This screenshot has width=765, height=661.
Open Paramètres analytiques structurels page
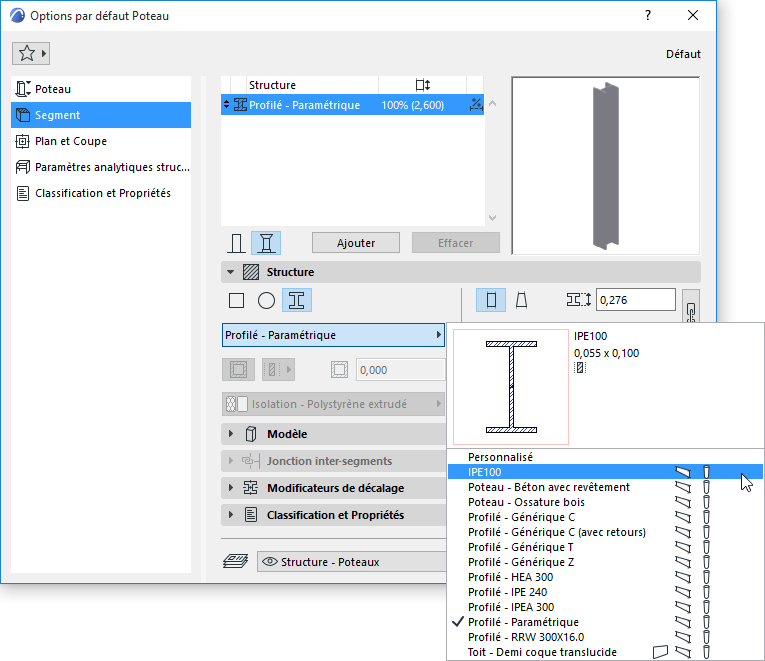click(101, 167)
